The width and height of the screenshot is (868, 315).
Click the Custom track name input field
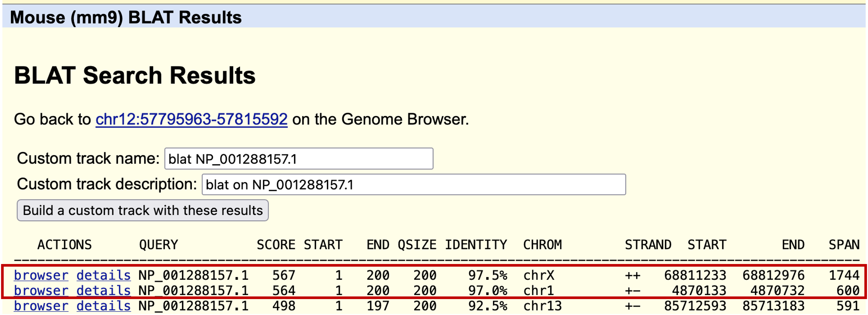click(x=298, y=158)
